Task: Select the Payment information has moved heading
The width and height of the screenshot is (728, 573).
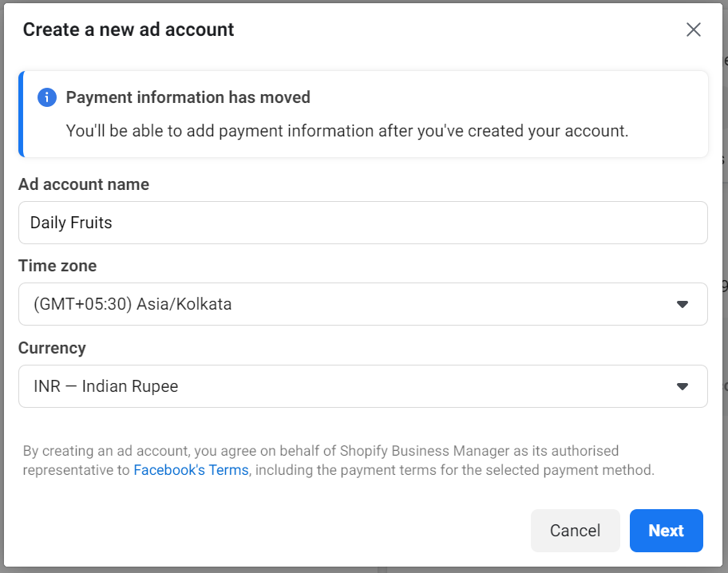Action: [x=188, y=97]
